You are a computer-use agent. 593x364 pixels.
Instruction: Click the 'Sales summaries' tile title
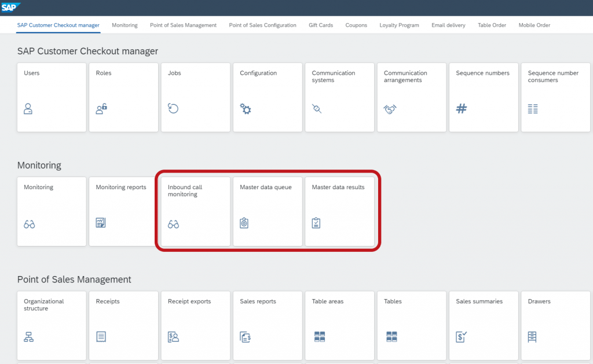click(x=479, y=302)
